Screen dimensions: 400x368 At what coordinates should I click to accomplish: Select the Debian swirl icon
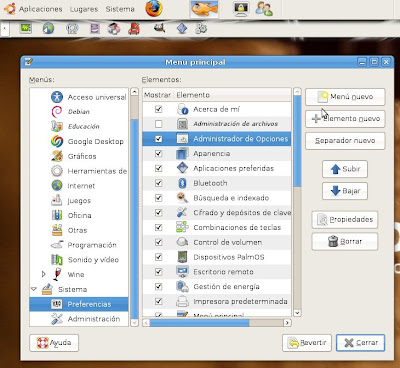pos(57,111)
